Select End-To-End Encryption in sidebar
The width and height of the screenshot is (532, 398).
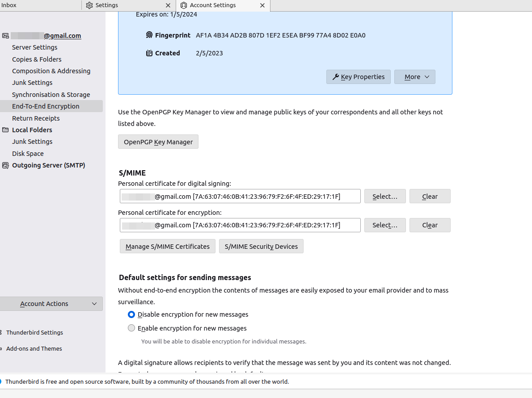pyautogui.click(x=51, y=106)
